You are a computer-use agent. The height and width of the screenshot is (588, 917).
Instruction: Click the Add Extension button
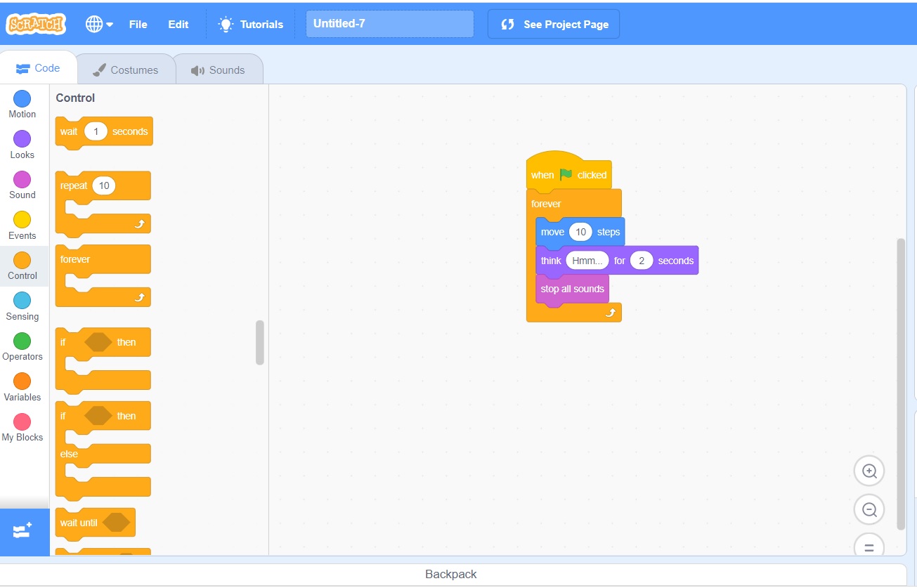(23, 531)
